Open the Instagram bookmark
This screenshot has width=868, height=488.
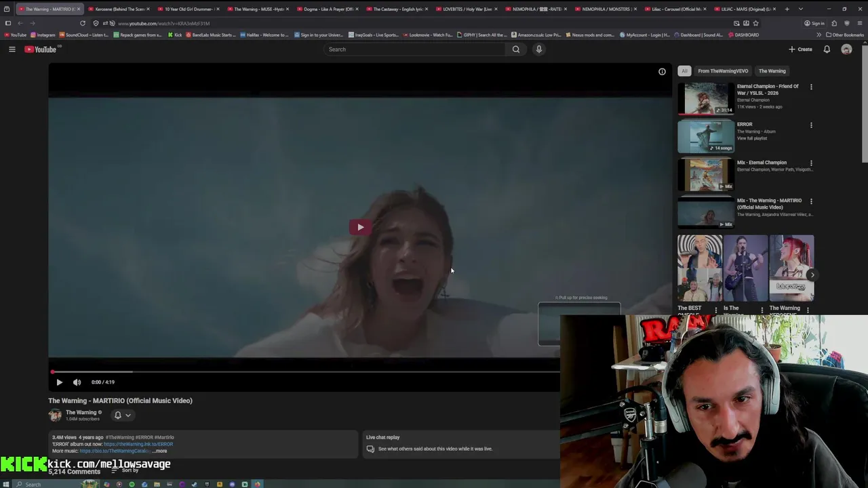[43, 35]
